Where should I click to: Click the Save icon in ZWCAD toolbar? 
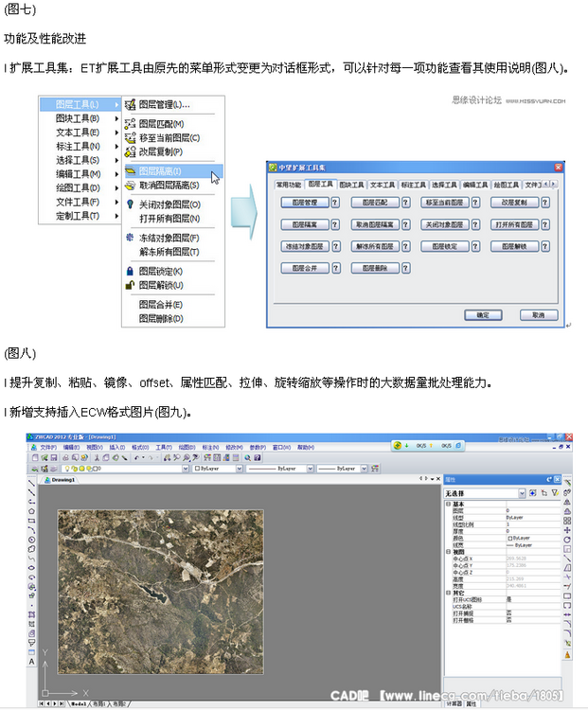[54, 458]
